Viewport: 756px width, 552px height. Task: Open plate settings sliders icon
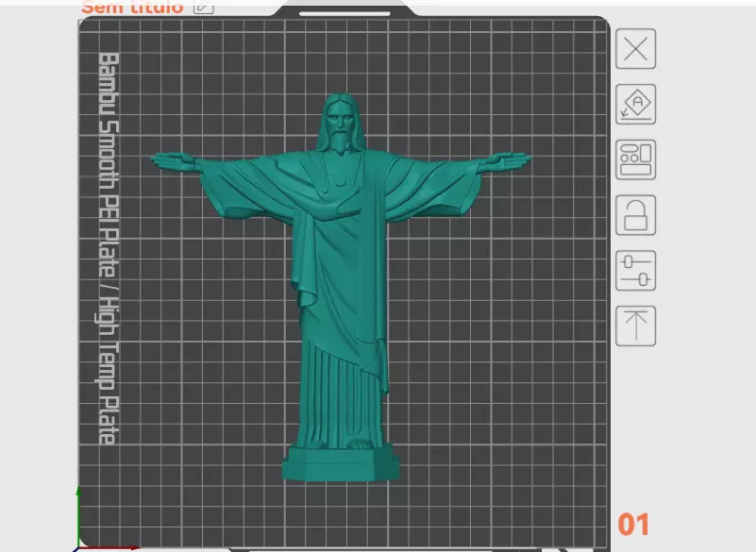coord(635,271)
